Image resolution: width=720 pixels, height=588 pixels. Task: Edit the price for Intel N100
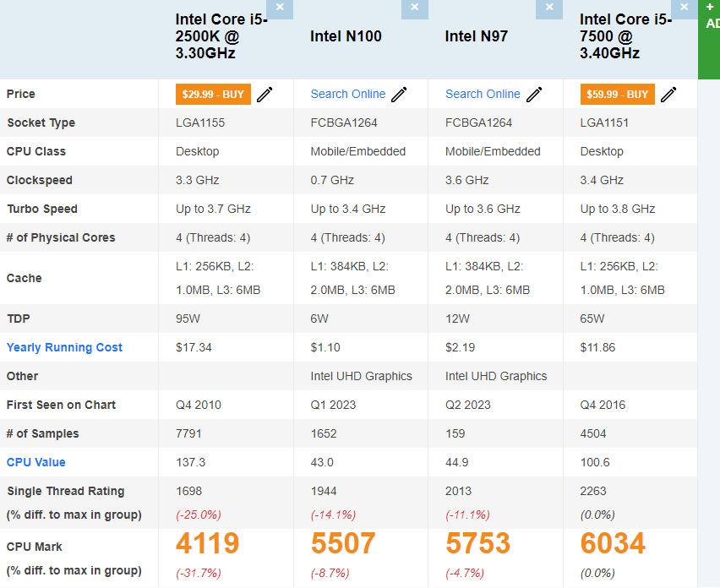tap(399, 95)
